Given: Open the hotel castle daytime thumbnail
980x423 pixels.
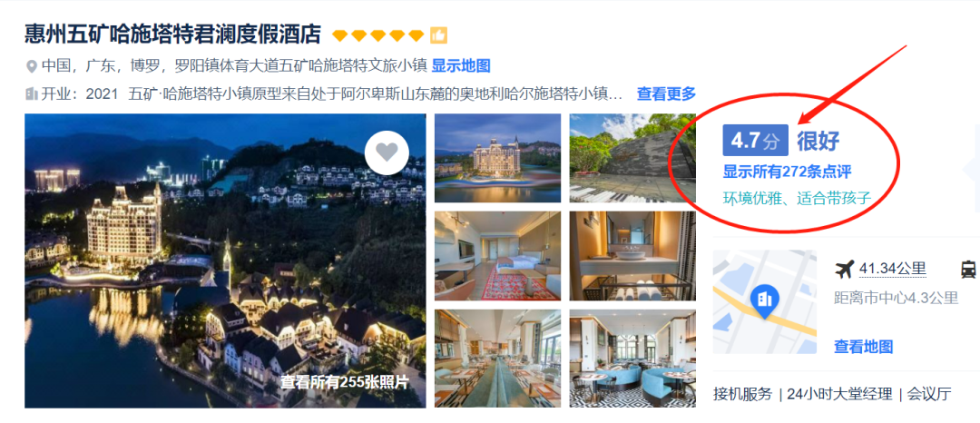Looking at the screenshot, I should [x=497, y=158].
